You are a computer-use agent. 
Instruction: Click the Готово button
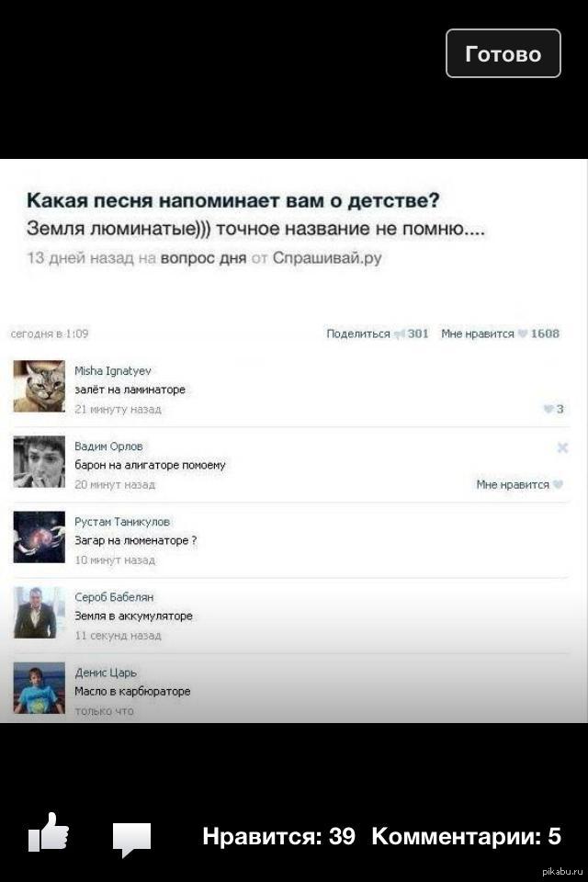click(503, 53)
